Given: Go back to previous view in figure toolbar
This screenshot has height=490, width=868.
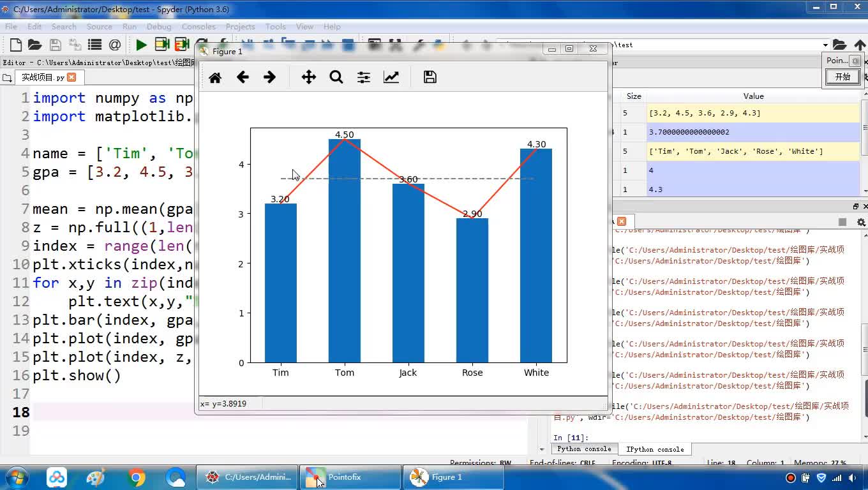Looking at the screenshot, I should click(x=243, y=77).
